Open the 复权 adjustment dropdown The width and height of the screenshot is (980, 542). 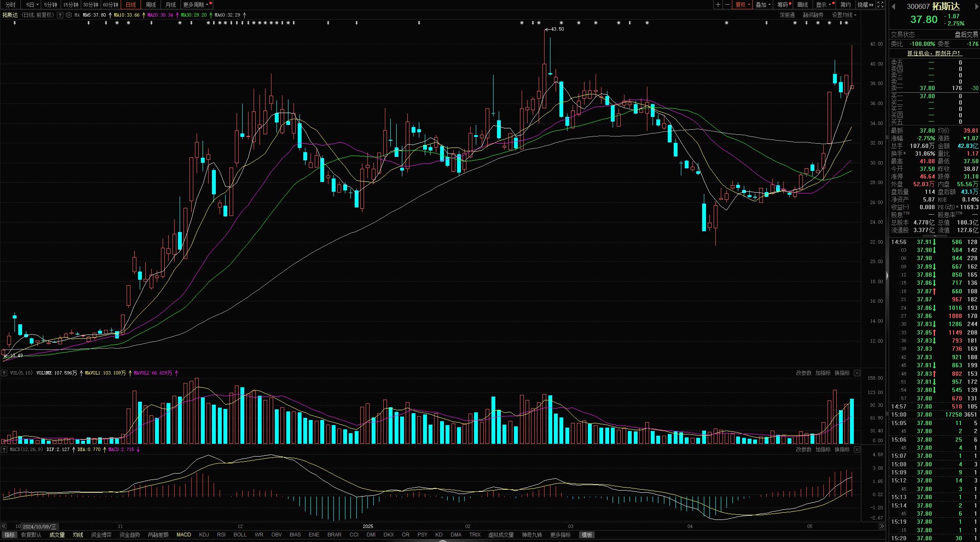(x=743, y=5)
